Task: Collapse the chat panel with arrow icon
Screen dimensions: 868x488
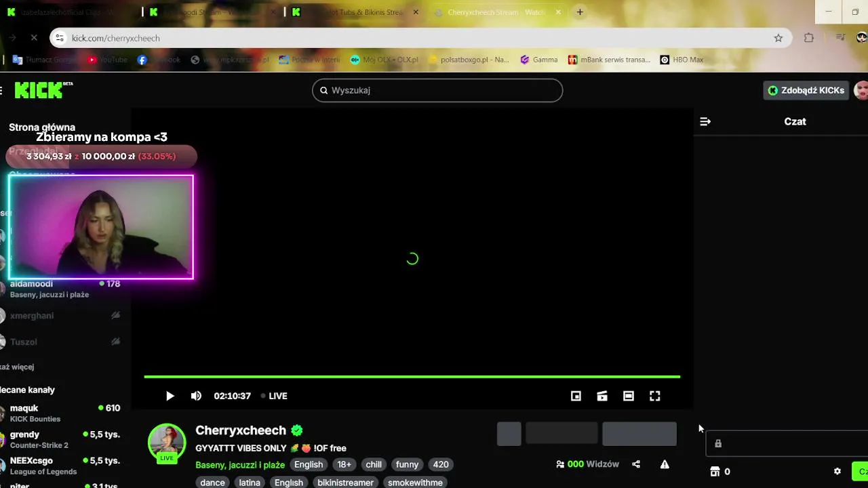Action: (705, 121)
